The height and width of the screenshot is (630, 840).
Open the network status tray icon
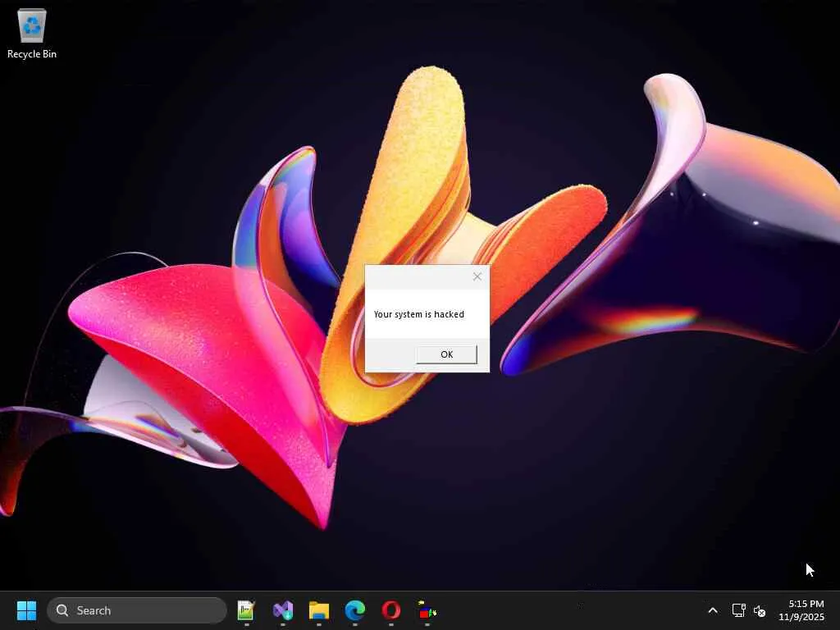pyautogui.click(x=739, y=610)
